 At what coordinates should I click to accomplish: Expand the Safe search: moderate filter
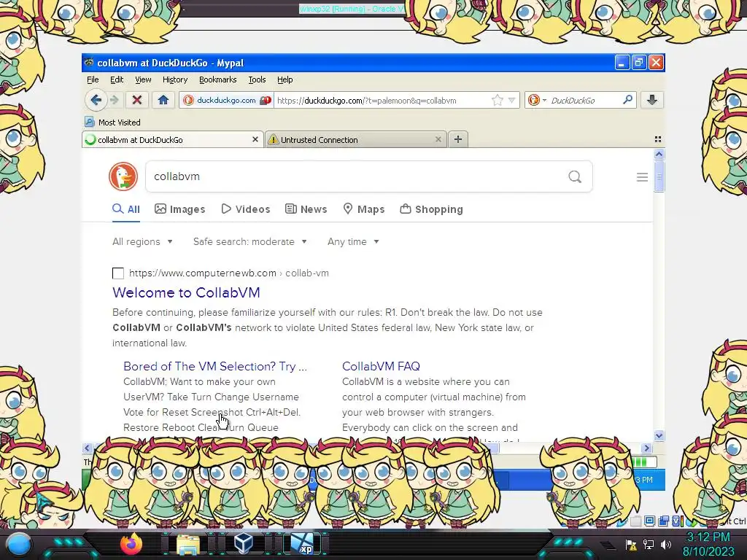coord(250,241)
